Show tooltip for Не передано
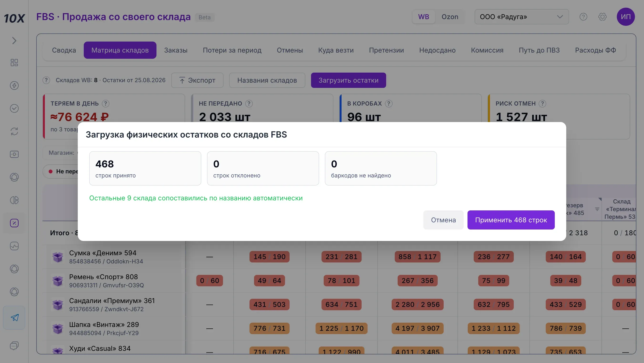644x363 pixels. (x=249, y=104)
